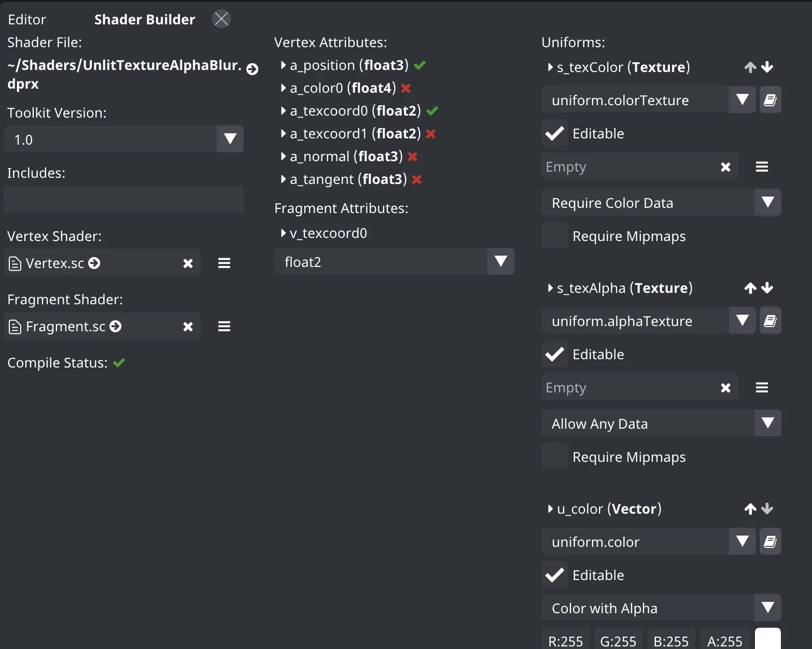Move s_texAlpha uniform up
Screen dimensions: 812x649
tap(750, 288)
